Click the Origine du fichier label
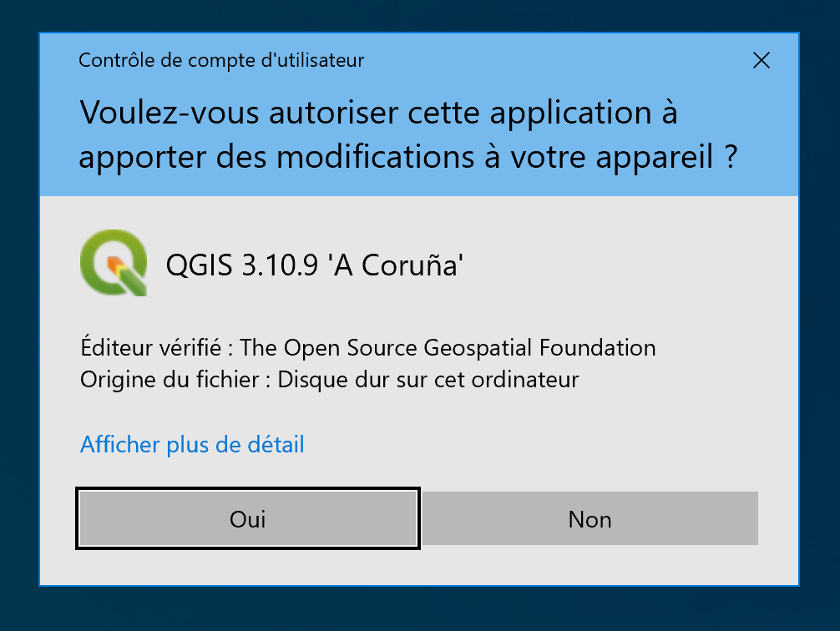 [x=170, y=380]
